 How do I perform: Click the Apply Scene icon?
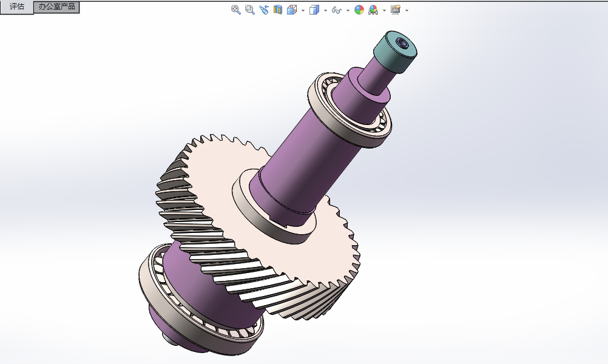(x=373, y=10)
